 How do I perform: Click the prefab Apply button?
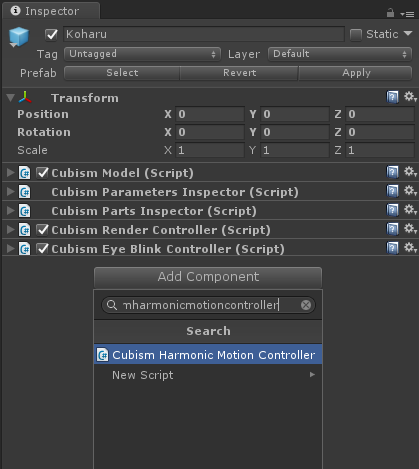click(356, 73)
